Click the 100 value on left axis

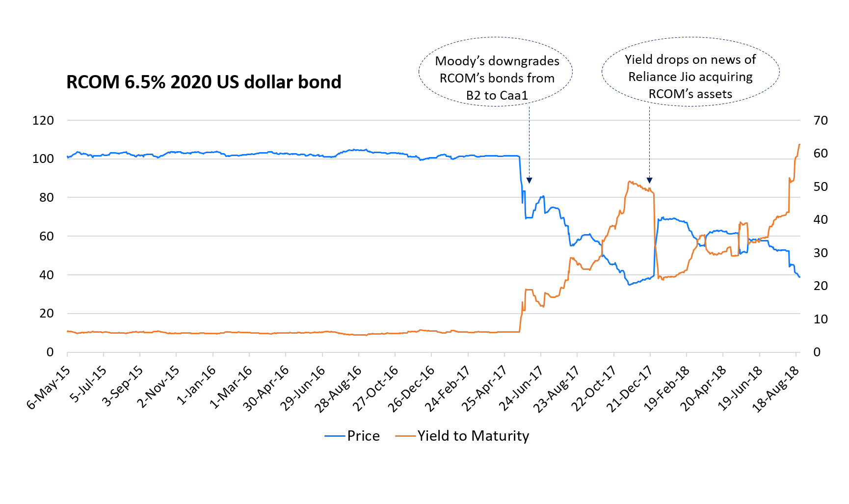pyautogui.click(x=43, y=159)
